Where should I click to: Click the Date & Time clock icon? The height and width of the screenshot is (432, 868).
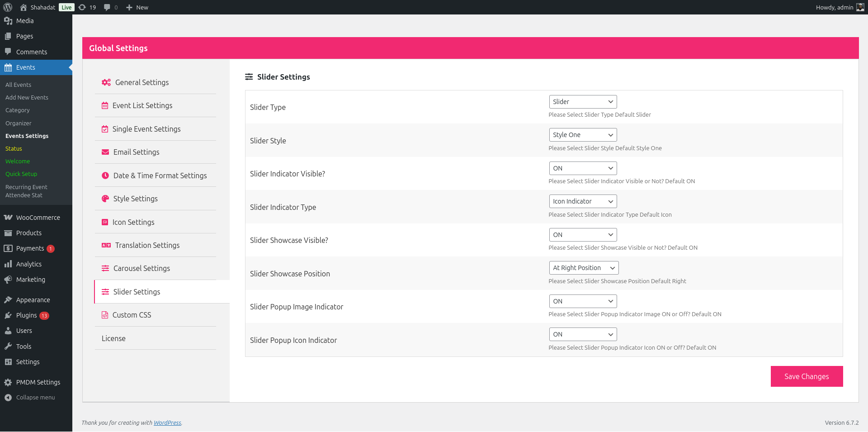coord(105,176)
